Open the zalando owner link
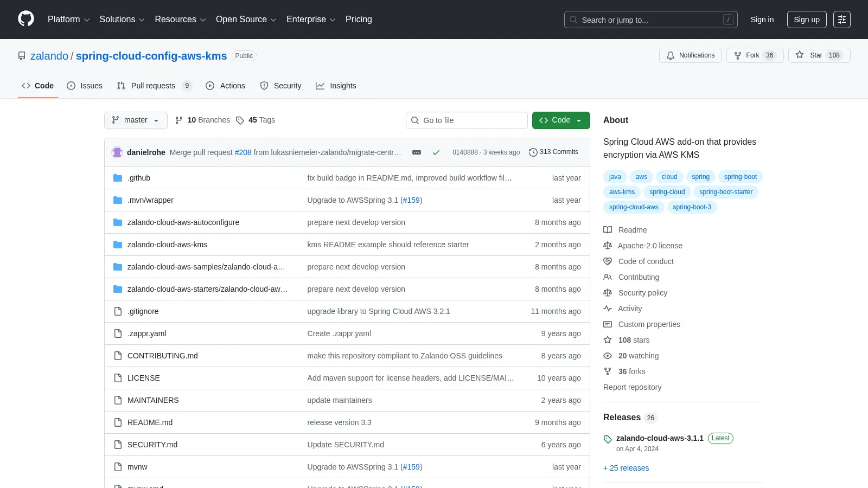 click(x=49, y=56)
